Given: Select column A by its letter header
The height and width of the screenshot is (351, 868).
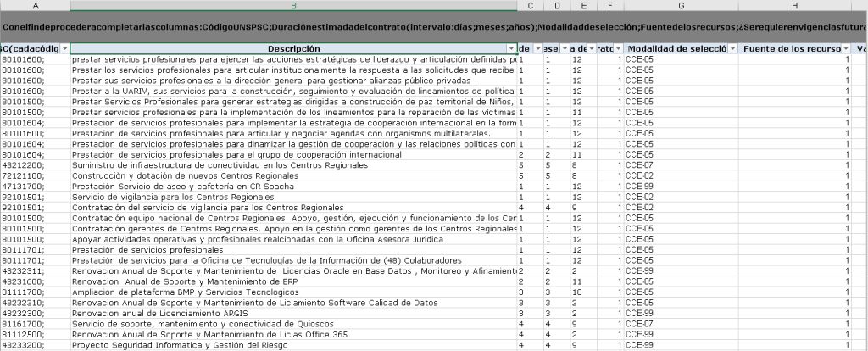Looking at the screenshot, I should (x=36, y=6).
